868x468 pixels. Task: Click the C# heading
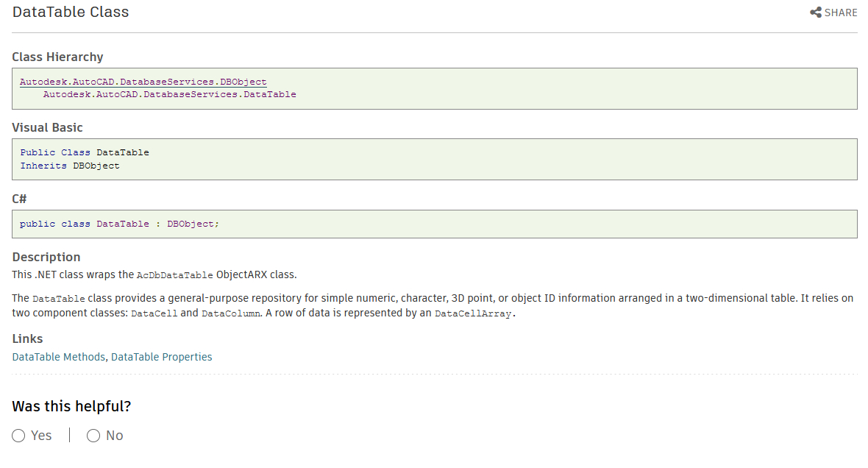19,199
